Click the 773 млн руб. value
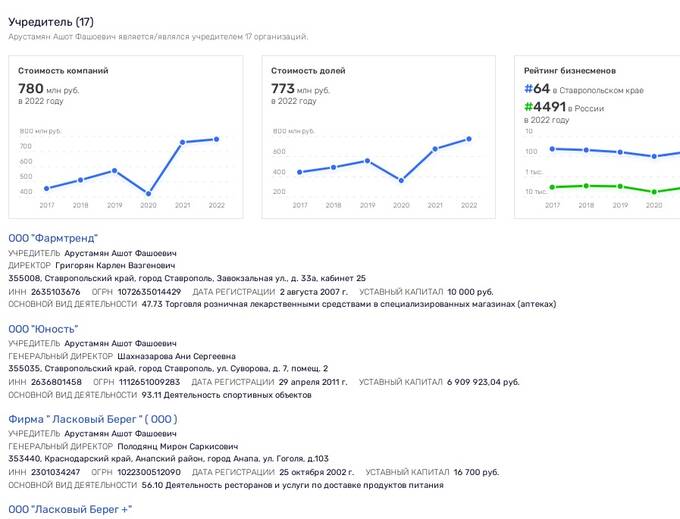Screen dimensions: 680x519 click(301, 89)
